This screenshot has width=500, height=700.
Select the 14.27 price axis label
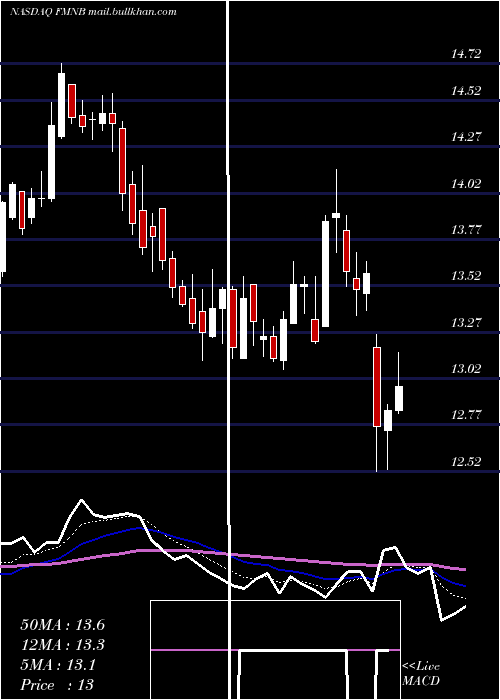tap(466, 137)
